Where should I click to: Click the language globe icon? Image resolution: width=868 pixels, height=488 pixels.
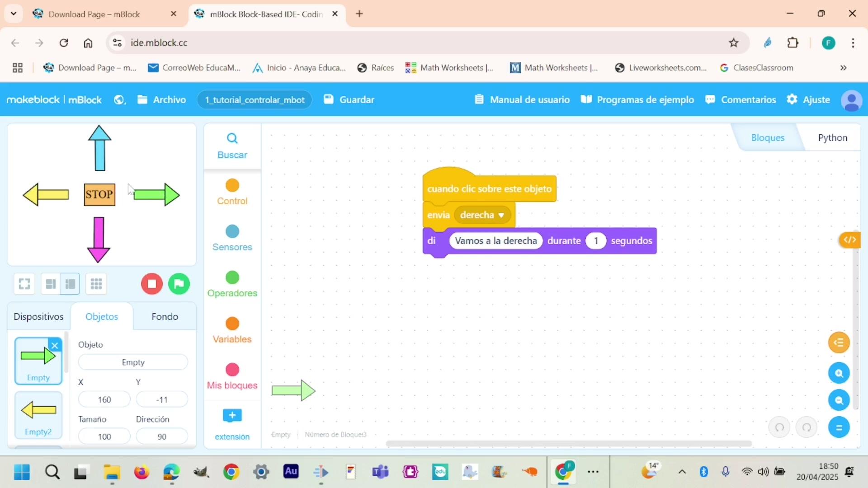(119, 100)
